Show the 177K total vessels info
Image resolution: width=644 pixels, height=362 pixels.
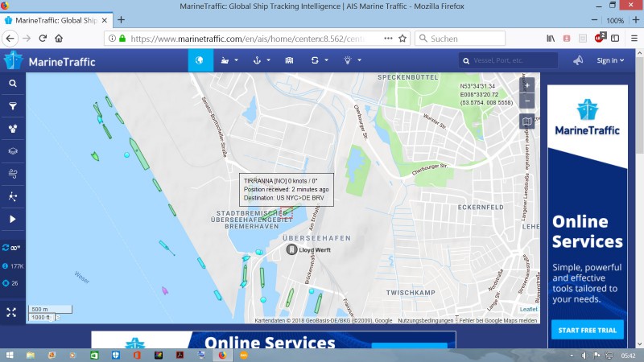pyautogui.click(x=13, y=266)
